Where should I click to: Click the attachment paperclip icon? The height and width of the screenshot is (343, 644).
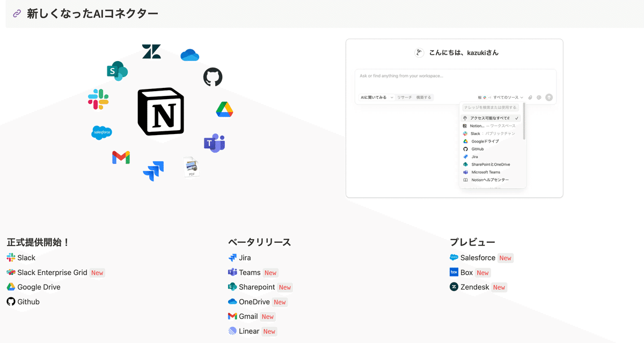click(530, 98)
